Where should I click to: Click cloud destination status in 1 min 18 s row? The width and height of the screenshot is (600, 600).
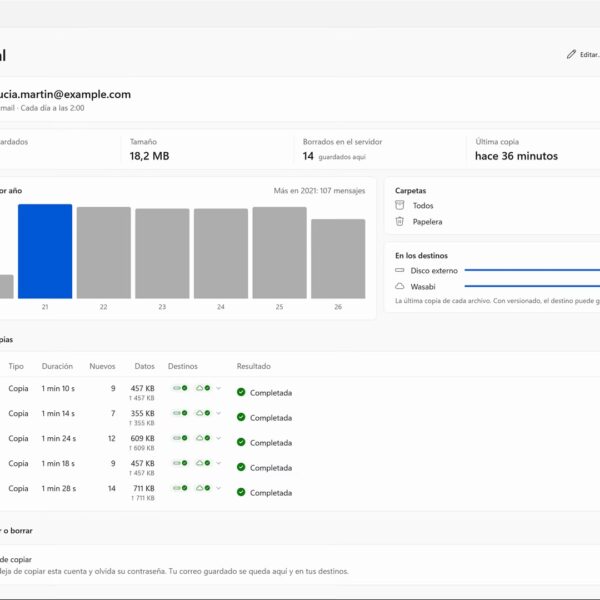tap(203, 463)
